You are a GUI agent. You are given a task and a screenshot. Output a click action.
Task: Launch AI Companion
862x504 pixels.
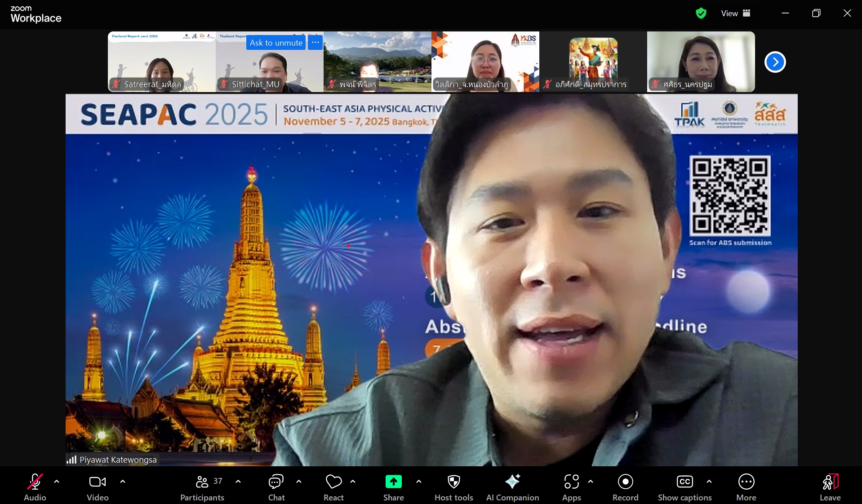coord(512,486)
